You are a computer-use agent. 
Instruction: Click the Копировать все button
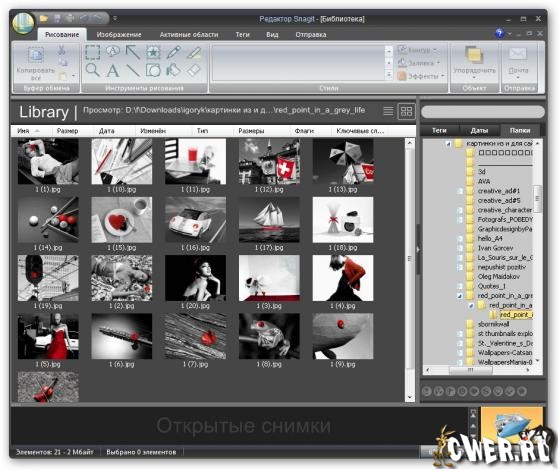click(36, 64)
